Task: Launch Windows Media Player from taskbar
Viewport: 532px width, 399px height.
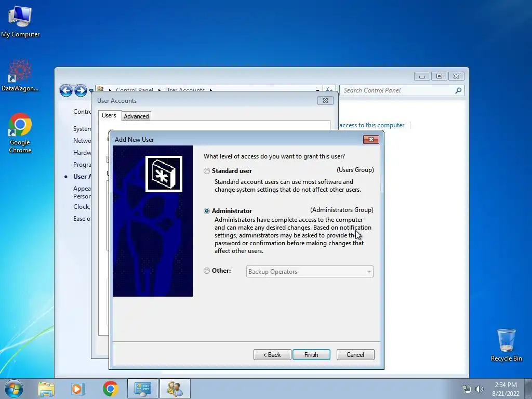Action: [77, 389]
